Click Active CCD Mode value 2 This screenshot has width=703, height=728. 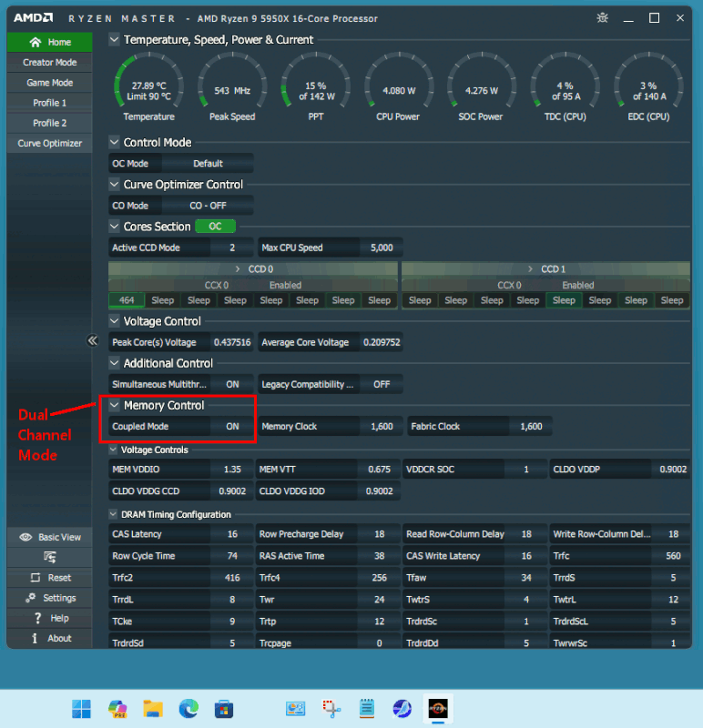point(232,248)
